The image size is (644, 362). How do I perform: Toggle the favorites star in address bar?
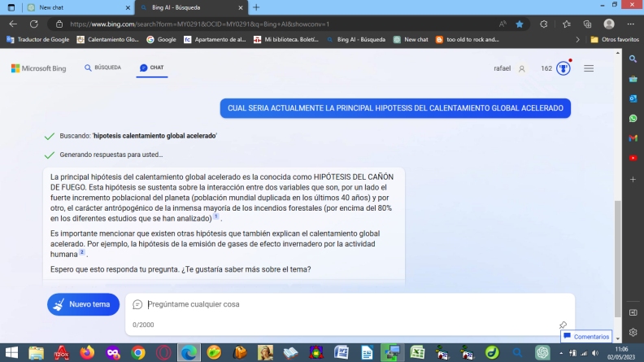click(520, 24)
